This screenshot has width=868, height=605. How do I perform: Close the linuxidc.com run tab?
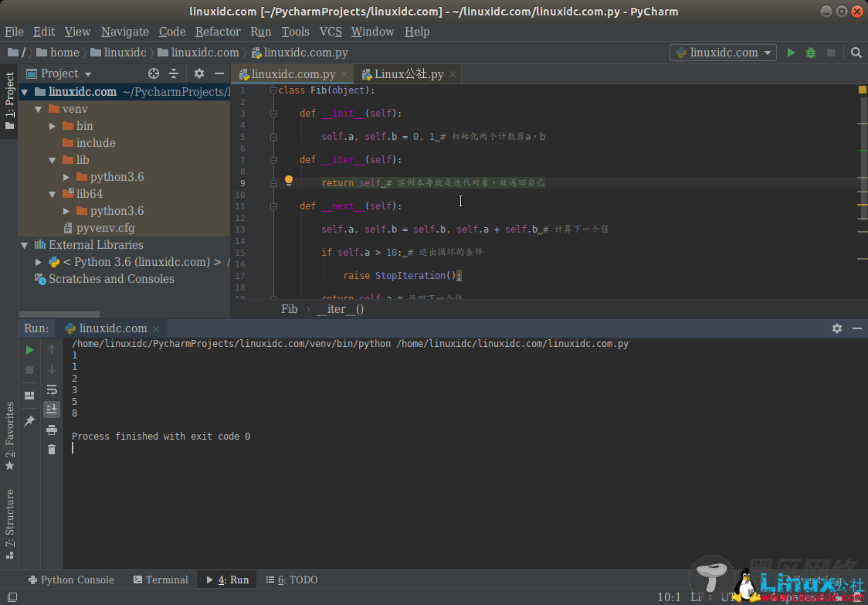coord(156,328)
